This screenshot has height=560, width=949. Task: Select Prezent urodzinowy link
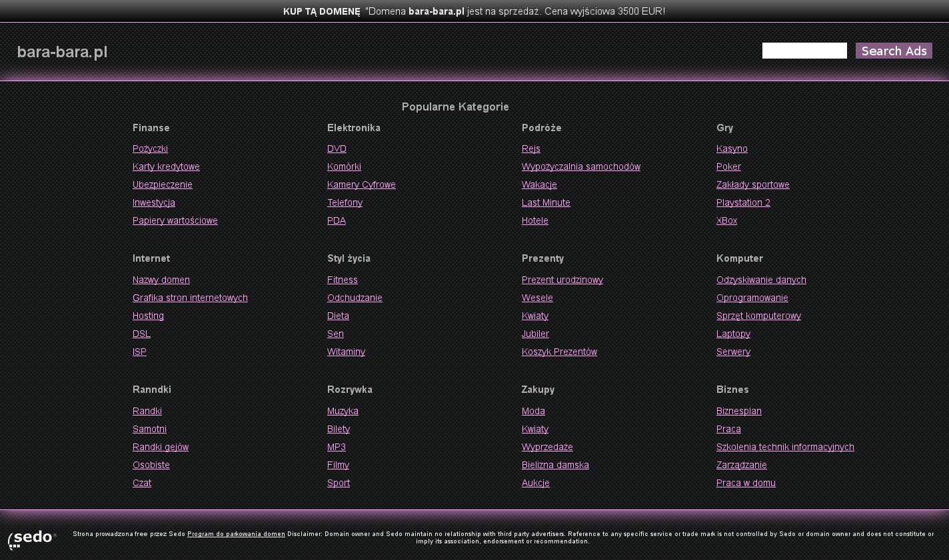562,280
